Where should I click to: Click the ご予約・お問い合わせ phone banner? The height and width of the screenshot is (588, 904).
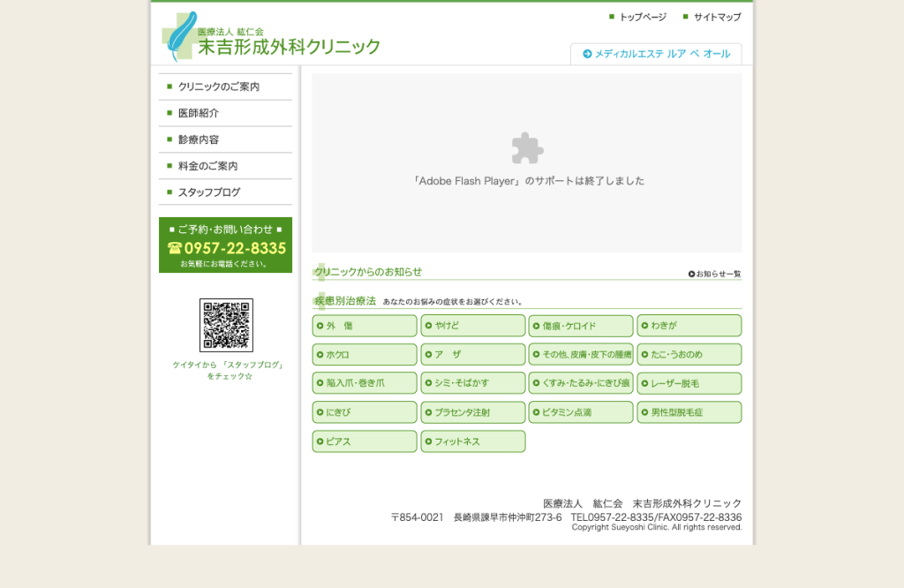[x=225, y=245]
